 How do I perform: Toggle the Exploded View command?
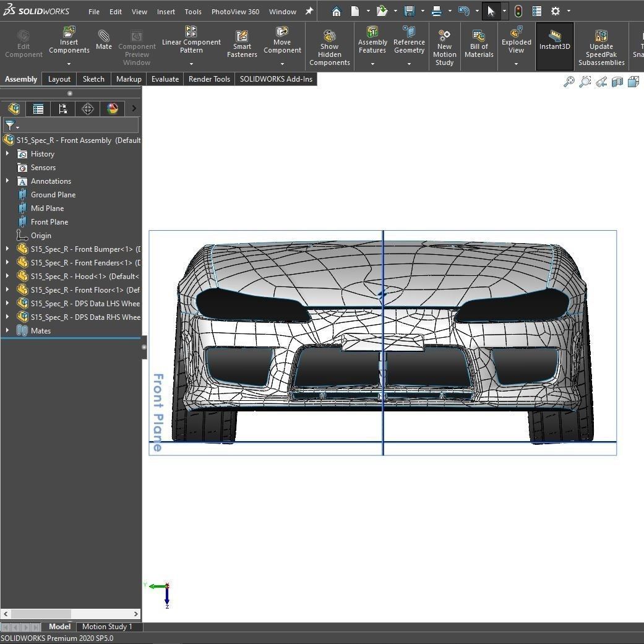click(x=516, y=42)
